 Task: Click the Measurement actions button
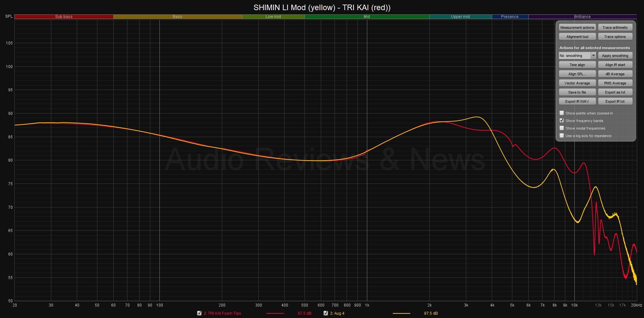tap(577, 27)
